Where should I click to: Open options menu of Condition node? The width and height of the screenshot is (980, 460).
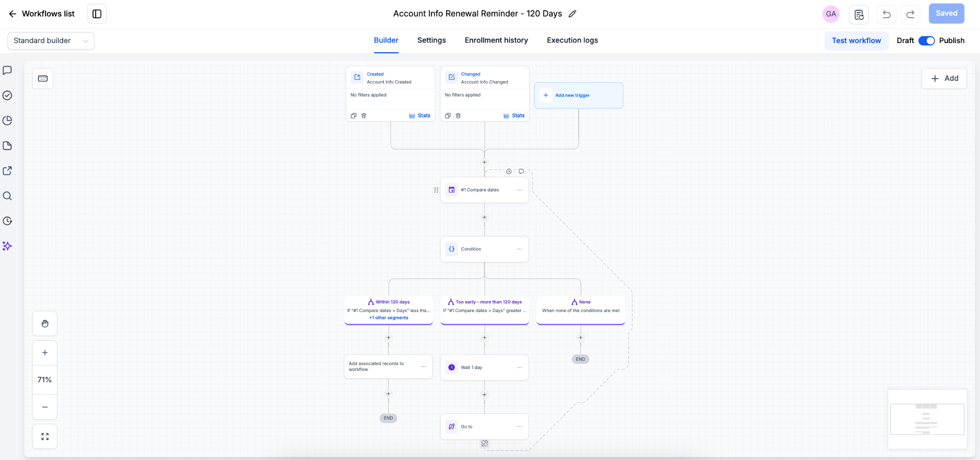(519, 249)
